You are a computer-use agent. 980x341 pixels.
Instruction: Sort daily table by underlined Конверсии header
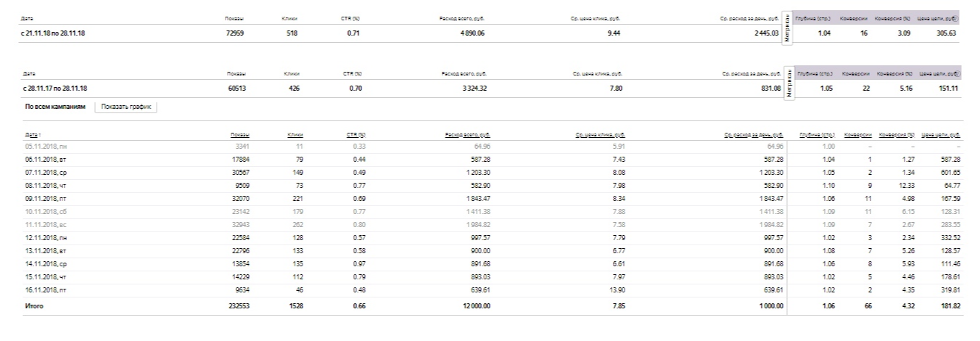click(857, 134)
